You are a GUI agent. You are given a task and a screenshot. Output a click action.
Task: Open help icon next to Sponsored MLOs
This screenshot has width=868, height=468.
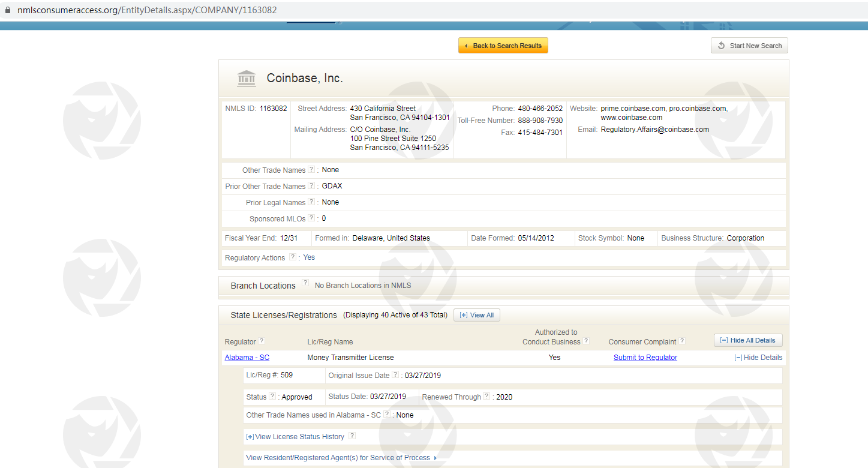point(311,218)
